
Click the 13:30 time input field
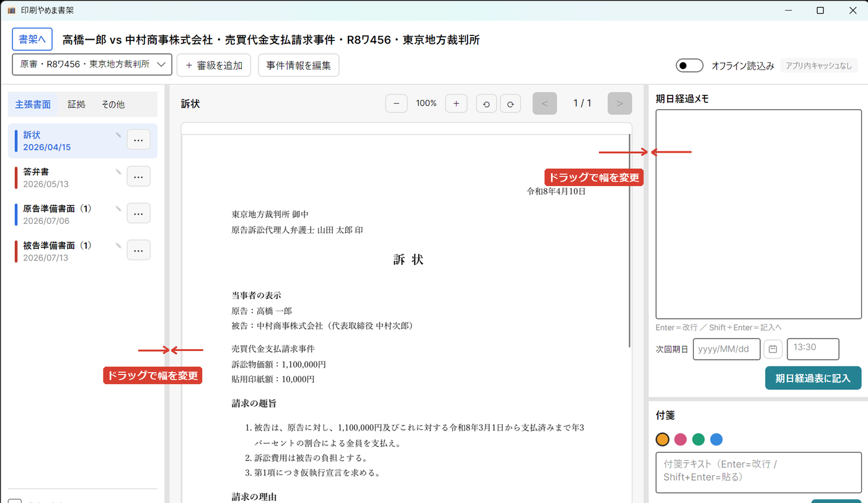[x=813, y=349]
